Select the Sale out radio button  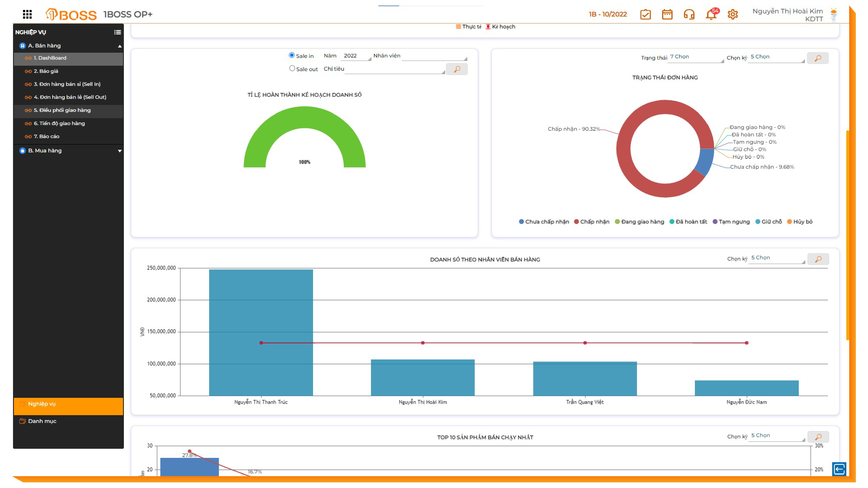click(x=292, y=68)
